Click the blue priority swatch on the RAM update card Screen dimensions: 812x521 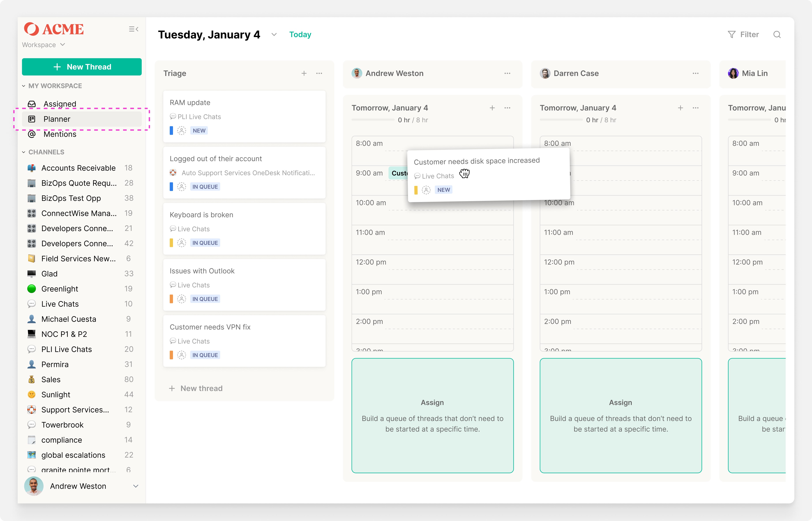(x=171, y=131)
